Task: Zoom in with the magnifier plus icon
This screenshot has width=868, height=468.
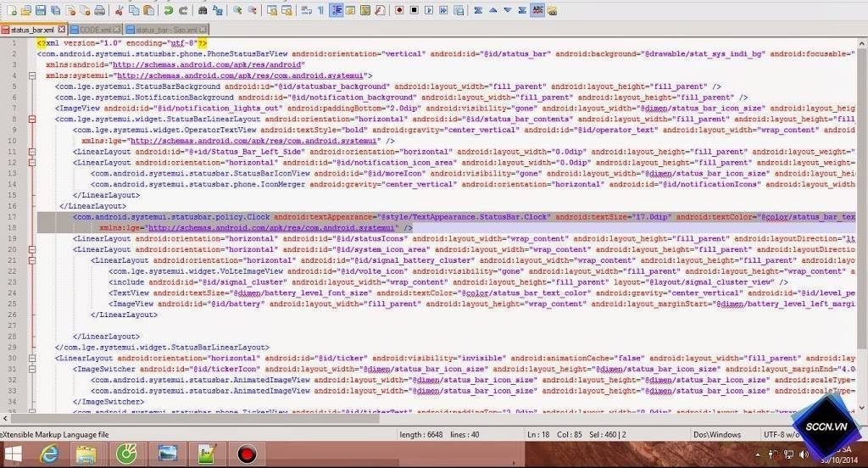Action: click(x=237, y=10)
